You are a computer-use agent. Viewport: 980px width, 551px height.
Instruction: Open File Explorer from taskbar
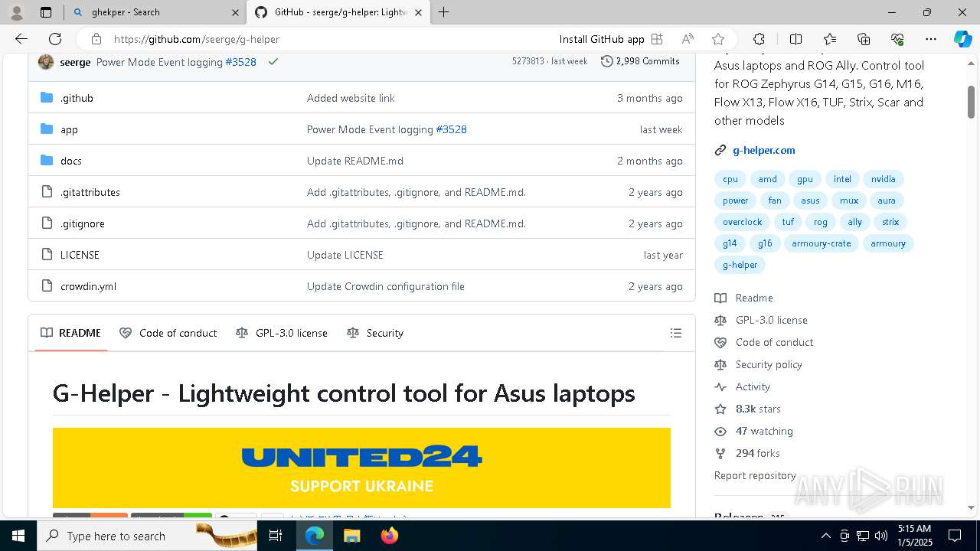tap(351, 536)
